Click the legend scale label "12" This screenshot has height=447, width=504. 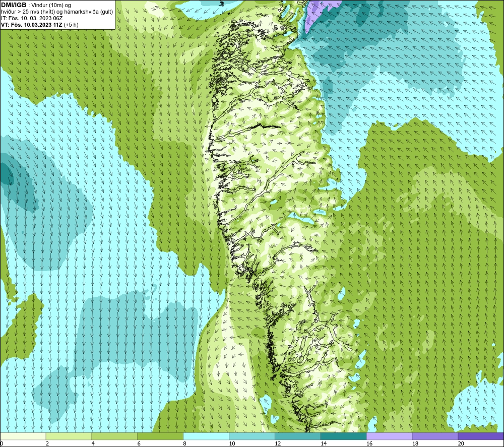point(278,443)
